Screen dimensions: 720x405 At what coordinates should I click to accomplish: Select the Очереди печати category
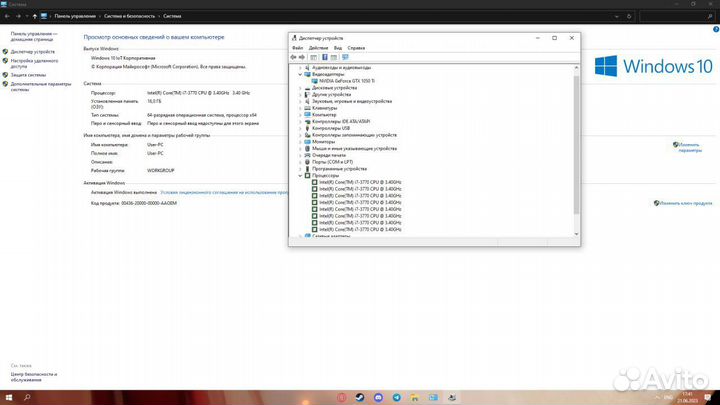coord(329,155)
